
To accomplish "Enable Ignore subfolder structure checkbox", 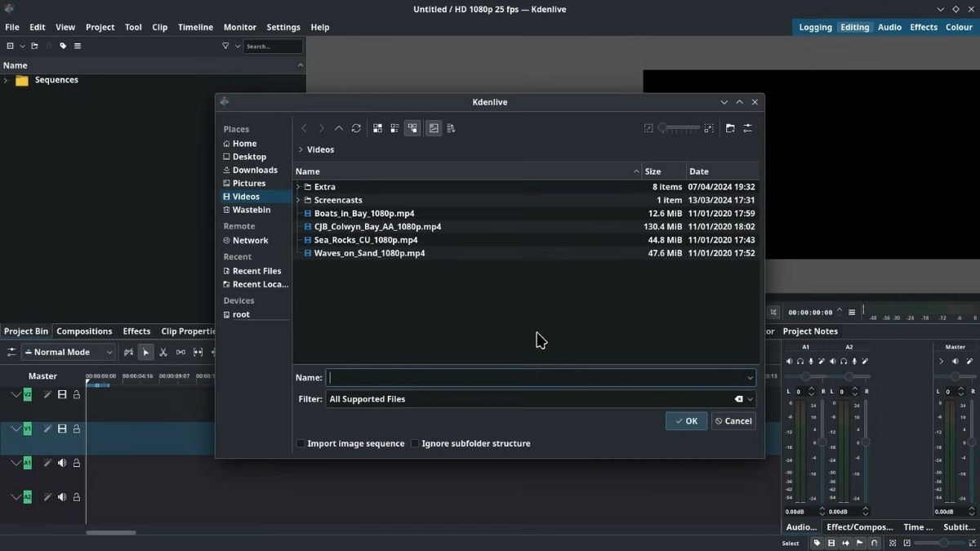I will [415, 443].
